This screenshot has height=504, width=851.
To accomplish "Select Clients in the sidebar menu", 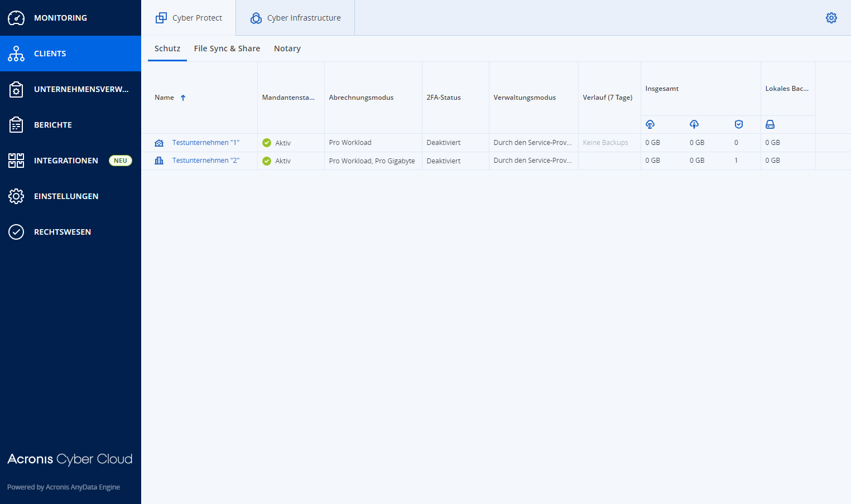I will tap(50, 54).
